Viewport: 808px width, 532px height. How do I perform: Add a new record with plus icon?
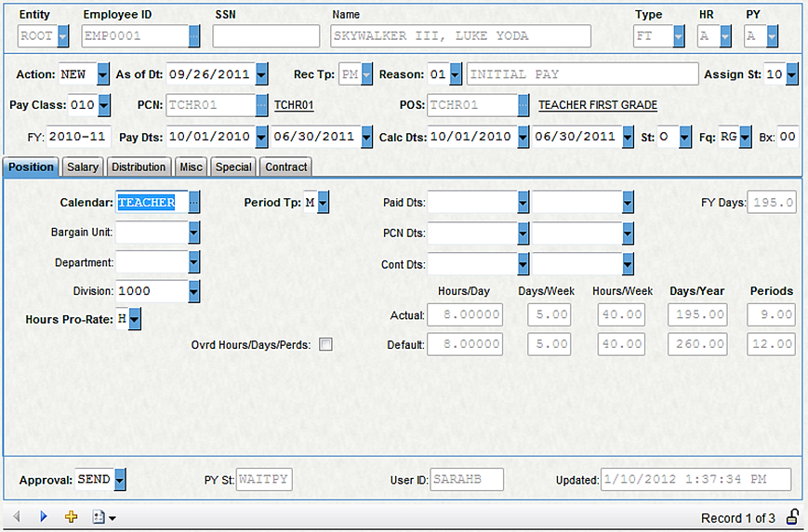coord(71,516)
